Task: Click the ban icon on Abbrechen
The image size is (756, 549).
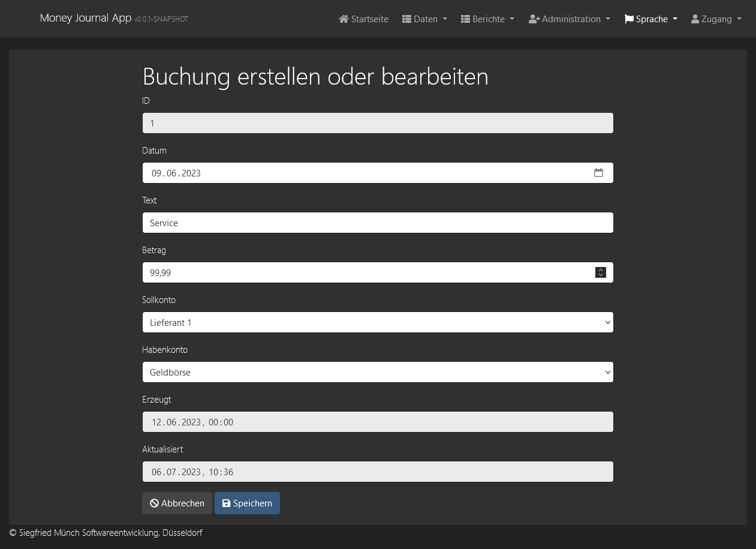Action: 154,503
